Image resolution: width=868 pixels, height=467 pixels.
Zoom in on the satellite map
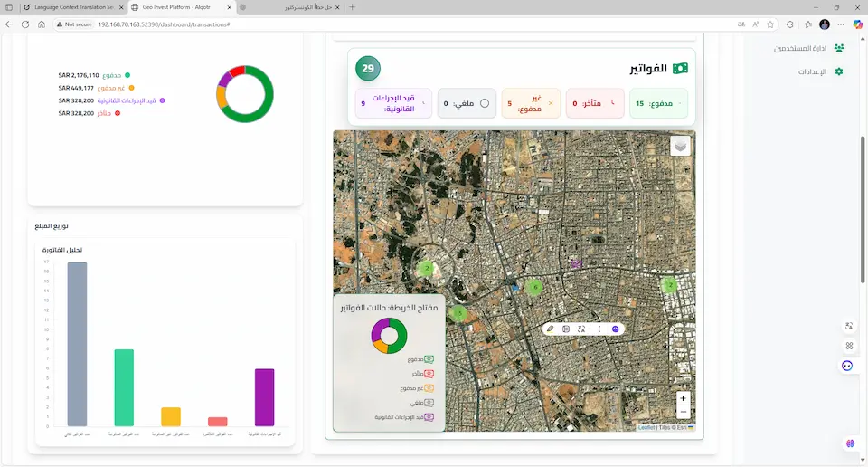coord(683,398)
